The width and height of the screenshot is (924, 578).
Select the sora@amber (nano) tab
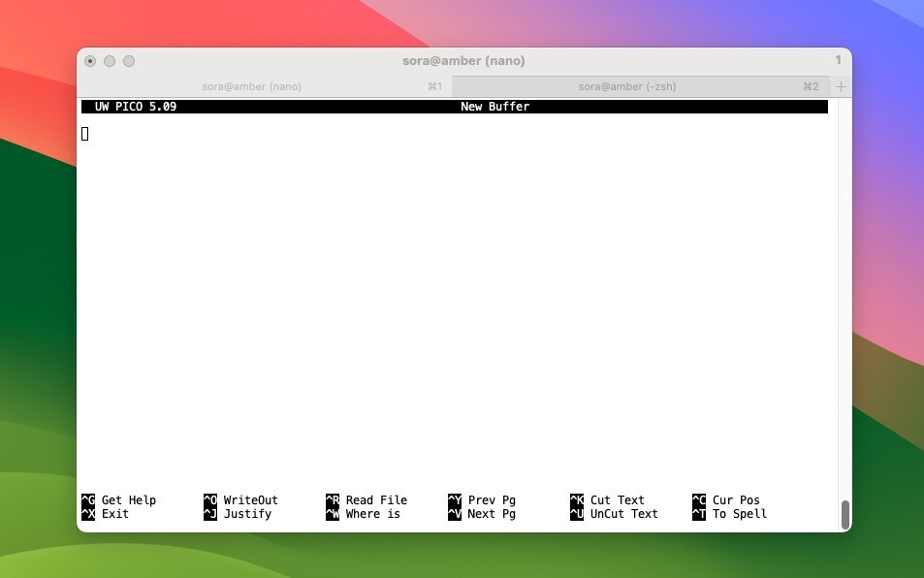(252, 86)
